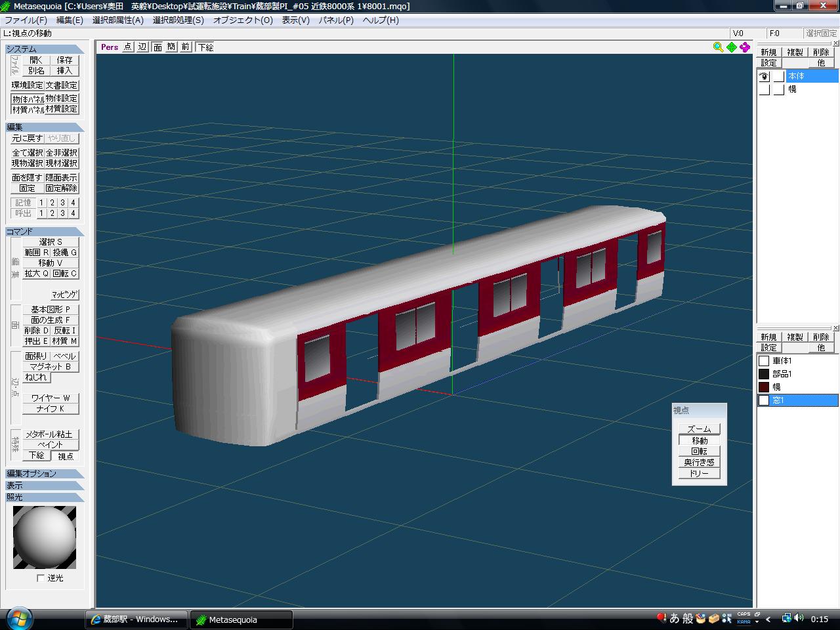
Task: Open the 表示(V) menu
Action: [295, 20]
